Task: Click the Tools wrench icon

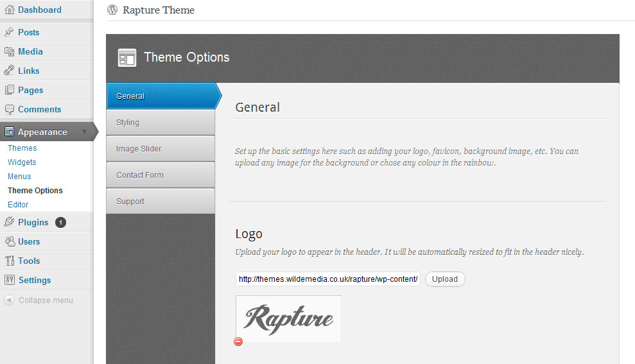Action: [x=10, y=261]
